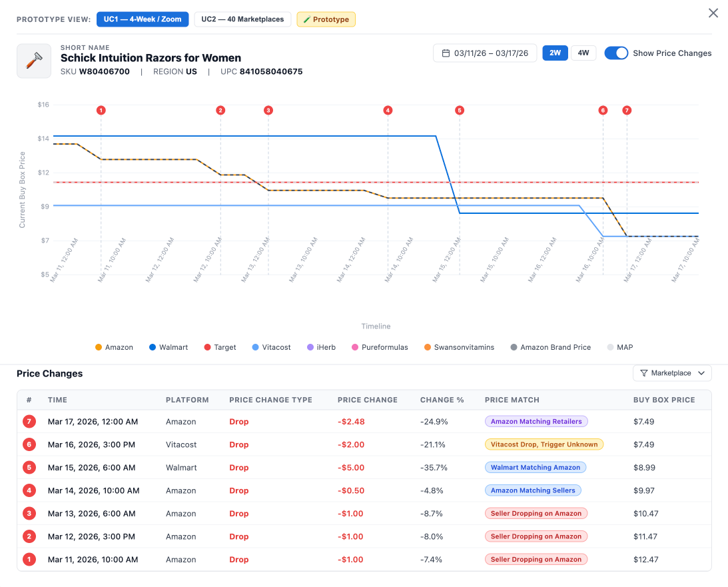Click Seller Dropping on Amazon tag at $11.47
This screenshot has height=587, width=728.
(x=536, y=536)
